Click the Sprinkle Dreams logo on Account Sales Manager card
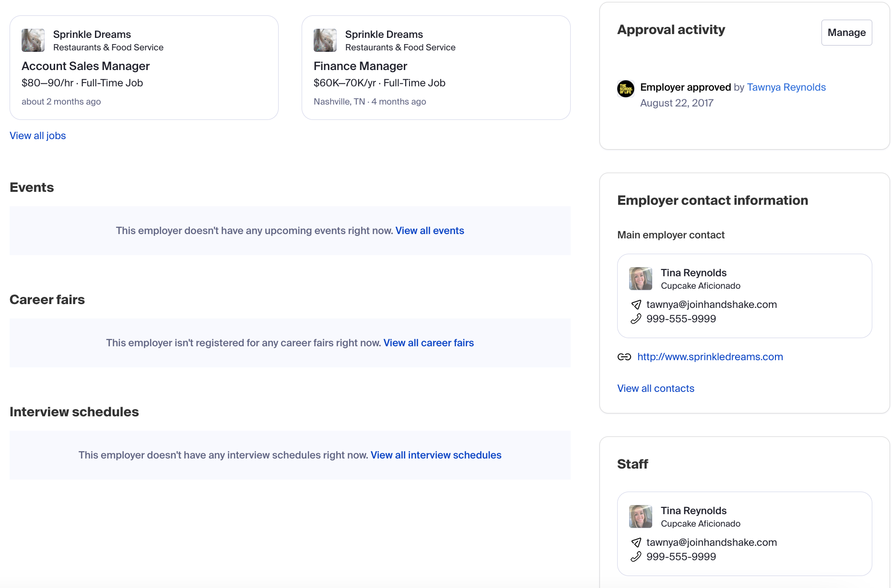The width and height of the screenshot is (891, 588). pyautogui.click(x=33, y=40)
